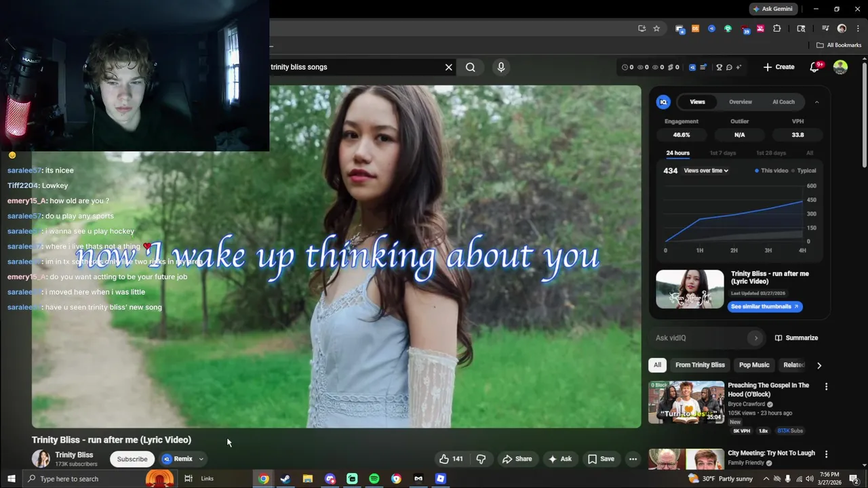Click the orange DS extension icon
The width and height of the screenshot is (868, 488).
695,28
